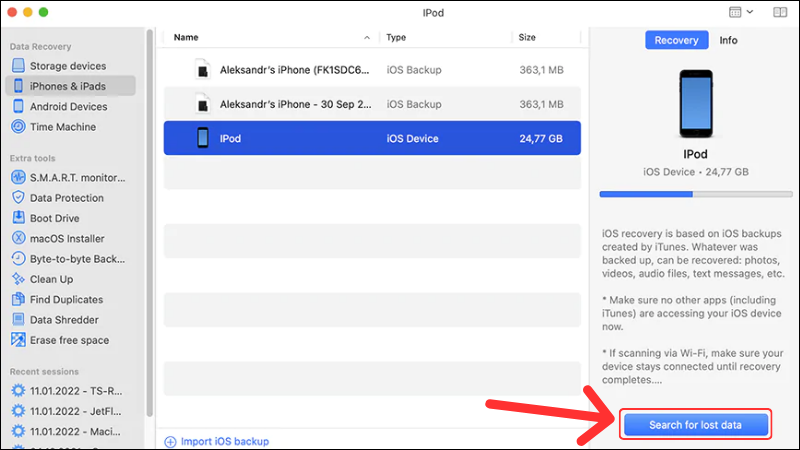
Task: Open the 11.01.2022 - TS-R session gear icon
Action: pos(18,391)
